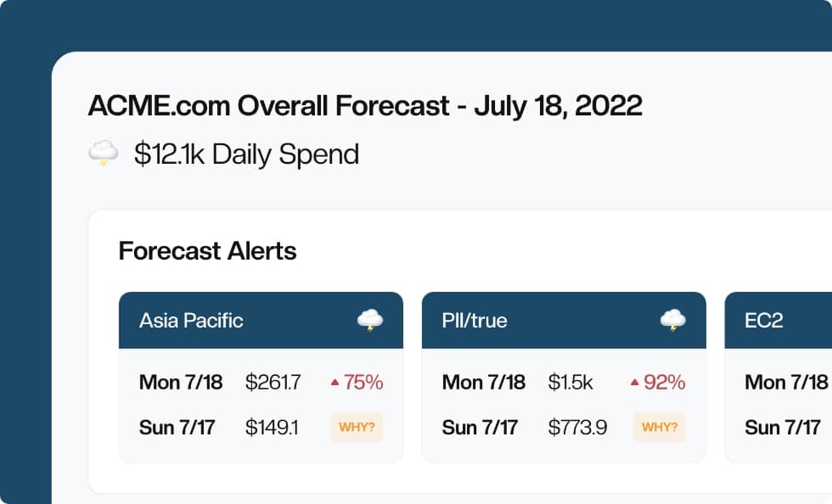Click the Mon 7/18 spend value $261.7
This screenshot has height=504, width=832.
click(x=273, y=382)
